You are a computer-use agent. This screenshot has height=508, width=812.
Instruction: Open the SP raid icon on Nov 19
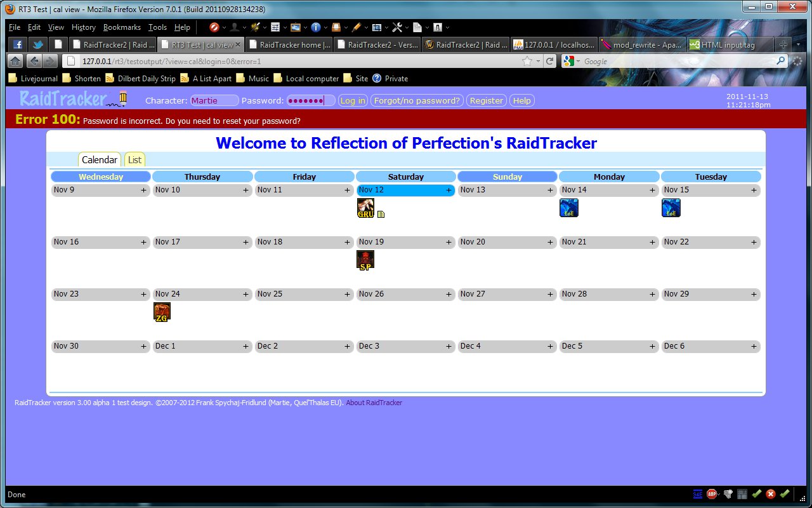click(x=365, y=260)
